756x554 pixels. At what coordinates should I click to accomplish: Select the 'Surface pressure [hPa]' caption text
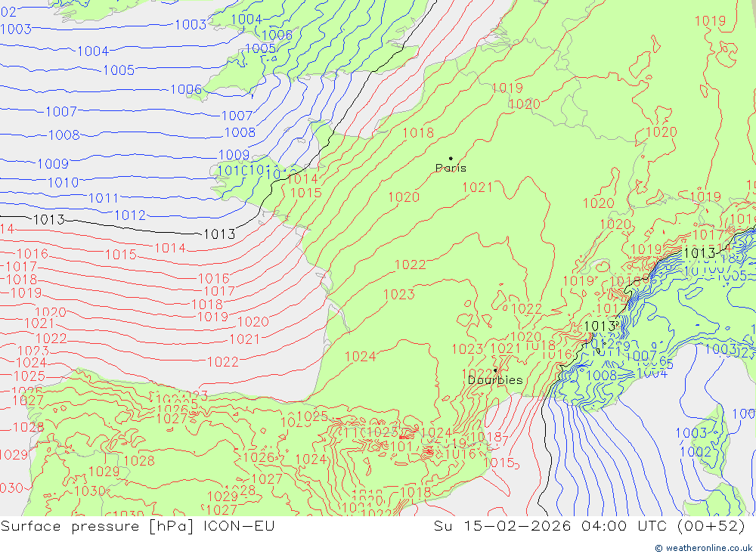(97, 526)
